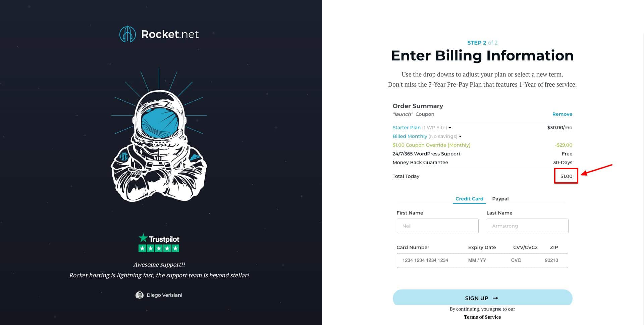Screen dimensions: 644x325
Task: Open the Billed Monthly term dropdown
Action: tap(460, 136)
